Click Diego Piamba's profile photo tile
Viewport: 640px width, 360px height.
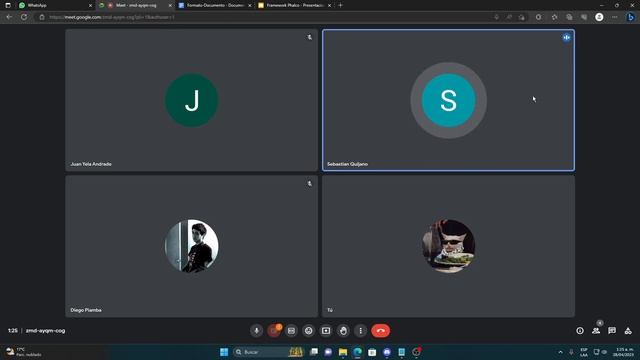coord(191,246)
